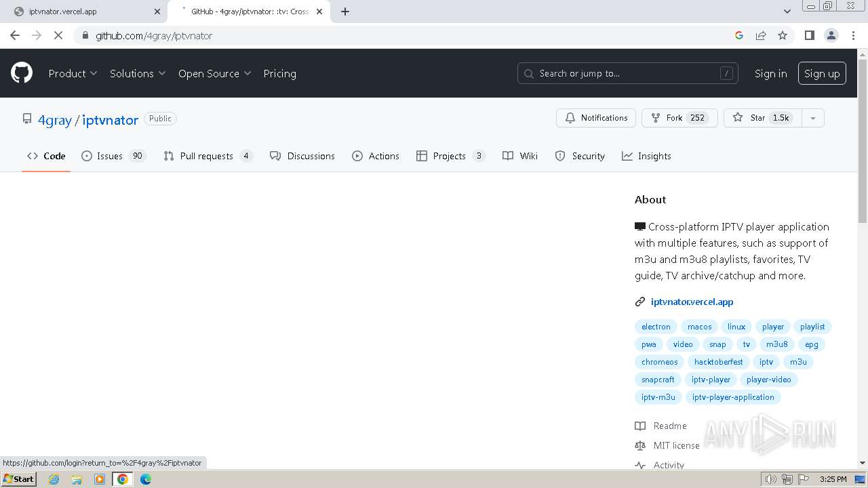Select the macos topic tag
The image size is (868, 488).
pos(699,327)
